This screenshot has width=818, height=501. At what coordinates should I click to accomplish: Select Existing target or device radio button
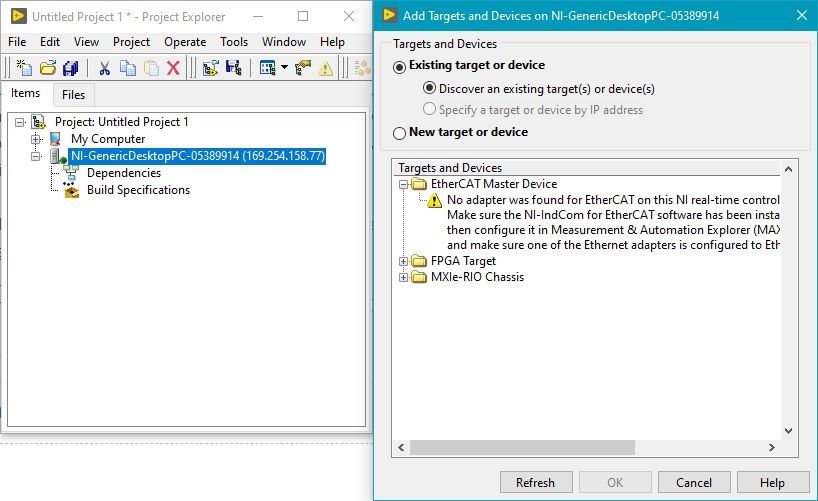tap(400, 67)
